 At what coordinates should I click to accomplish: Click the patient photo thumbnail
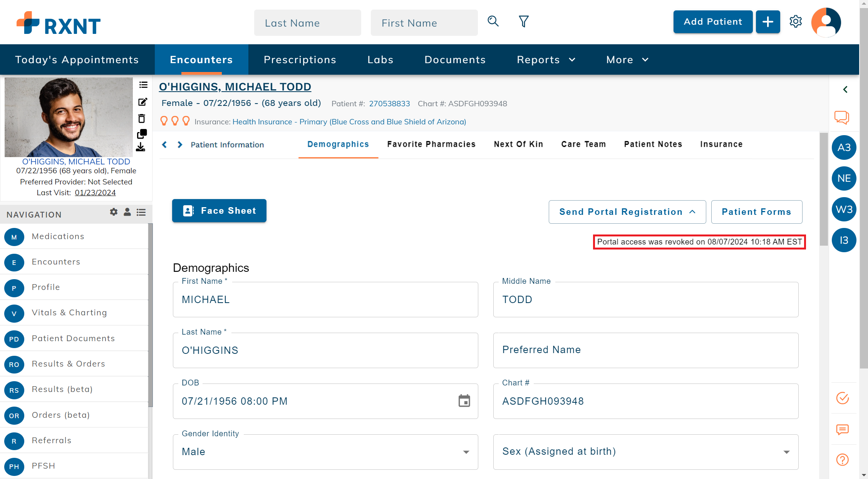click(69, 117)
